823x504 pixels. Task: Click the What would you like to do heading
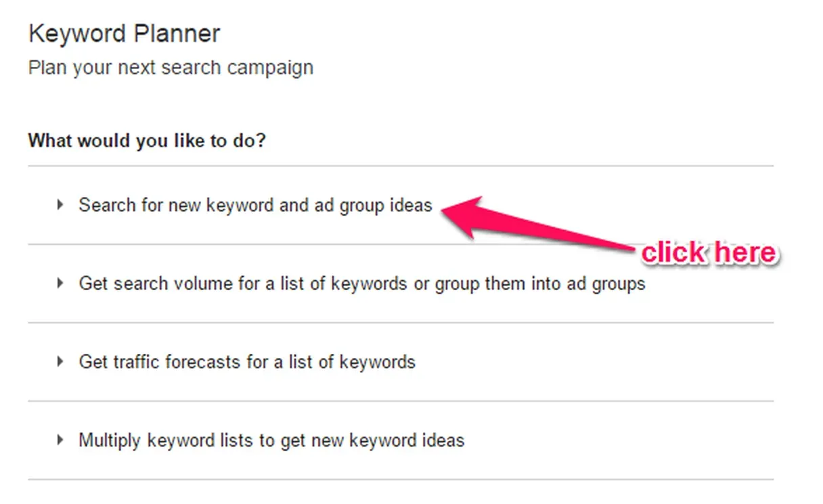pos(147,141)
